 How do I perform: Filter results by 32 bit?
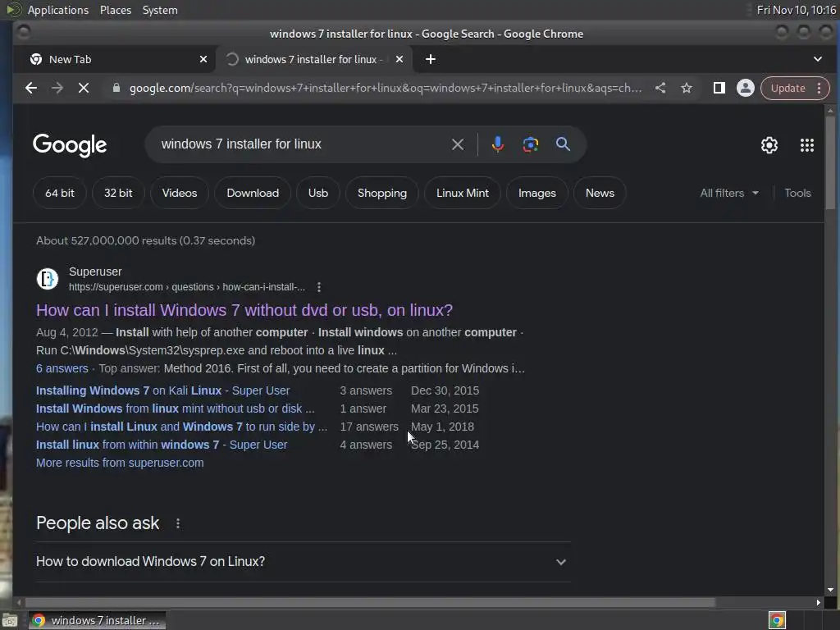pos(118,193)
